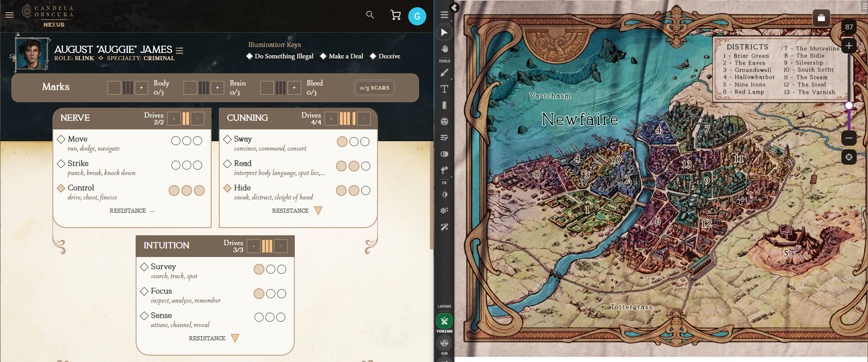Toggle the Hide action gilded diamond
The width and height of the screenshot is (868, 362).
(x=227, y=188)
